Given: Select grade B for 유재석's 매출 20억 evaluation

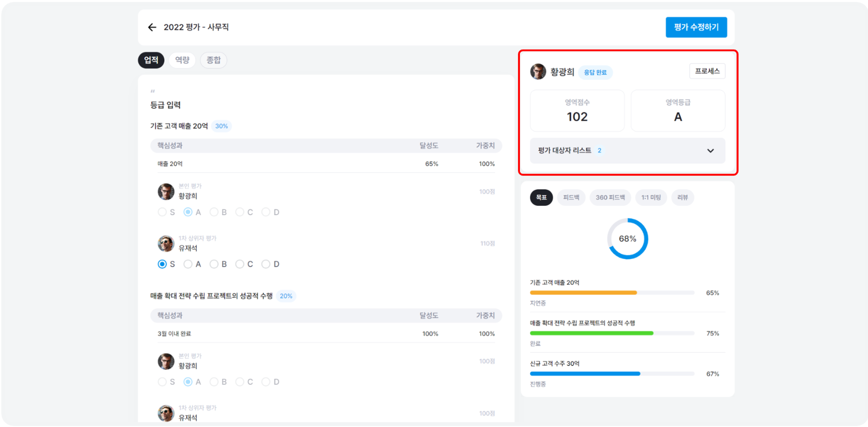Looking at the screenshot, I should click(x=214, y=264).
